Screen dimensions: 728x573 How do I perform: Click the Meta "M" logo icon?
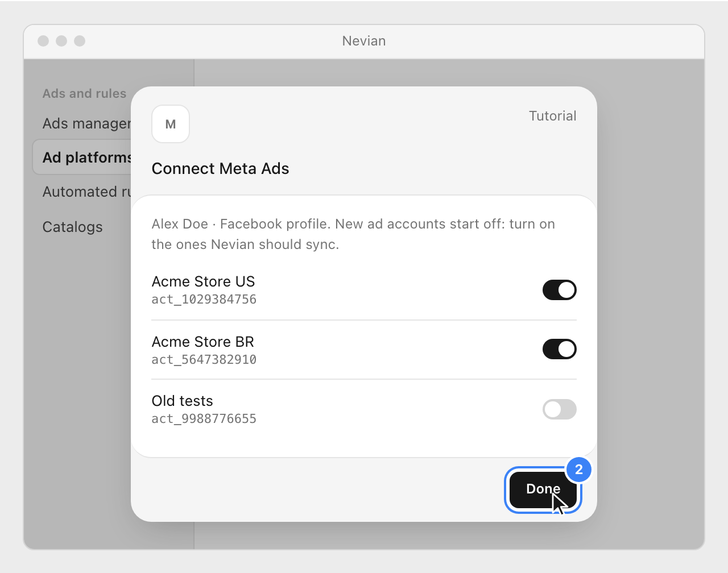[171, 124]
